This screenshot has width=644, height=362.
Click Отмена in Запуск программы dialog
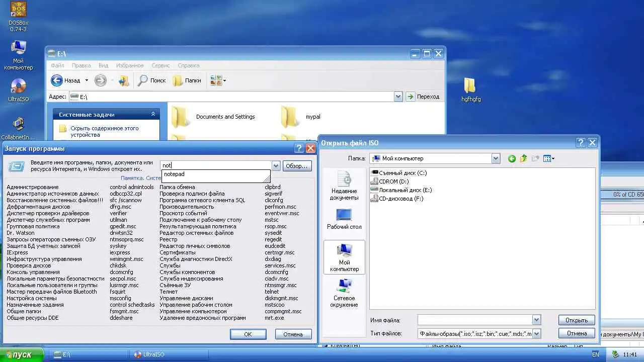[293, 334]
